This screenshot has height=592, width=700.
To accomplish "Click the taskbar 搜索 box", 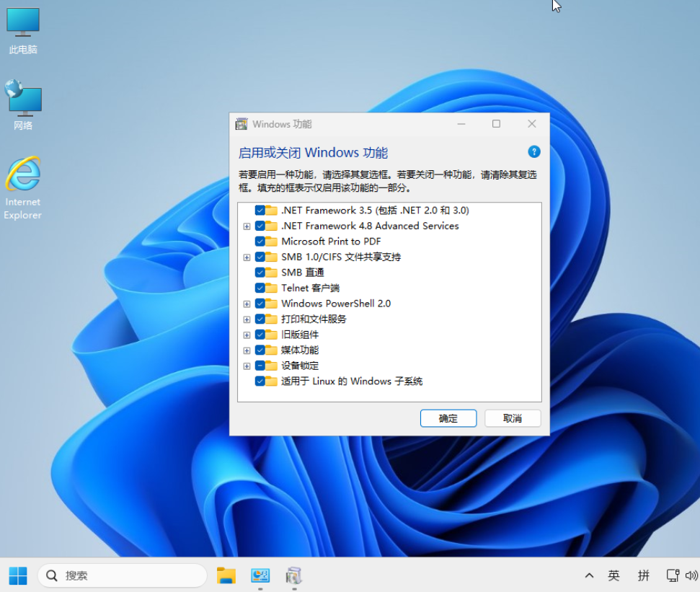I will 123,575.
